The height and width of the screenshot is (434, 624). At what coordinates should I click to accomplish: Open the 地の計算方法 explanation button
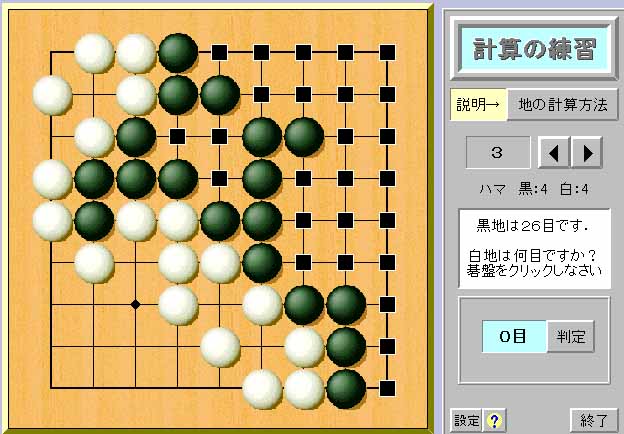[x=563, y=105]
